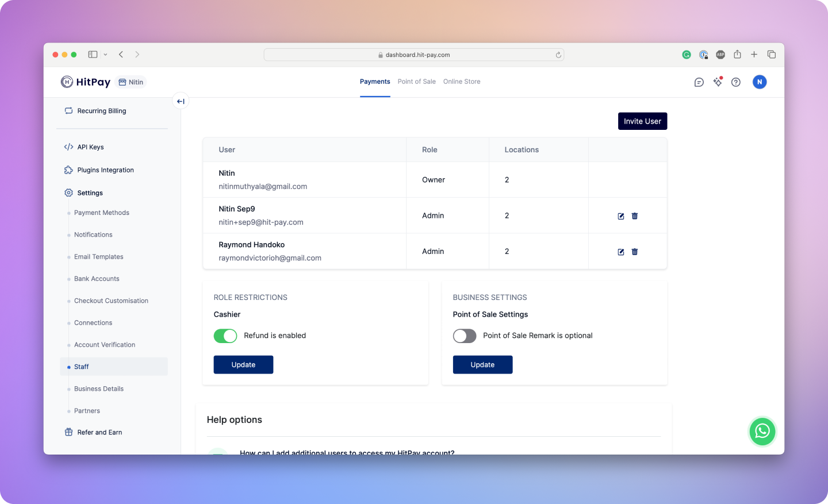Click the ABP adblock extension icon
The height and width of the screenshot is (504, 828).
point(720,55)
